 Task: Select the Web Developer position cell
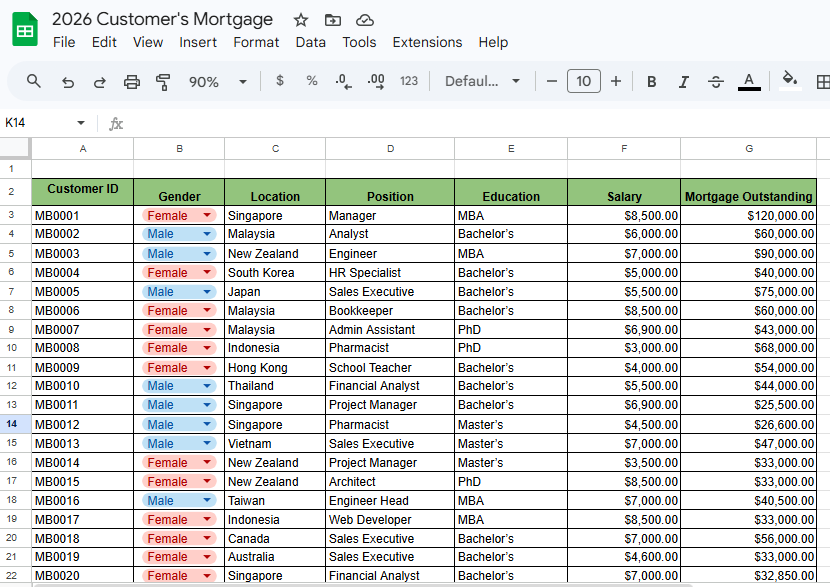(390, 520)
